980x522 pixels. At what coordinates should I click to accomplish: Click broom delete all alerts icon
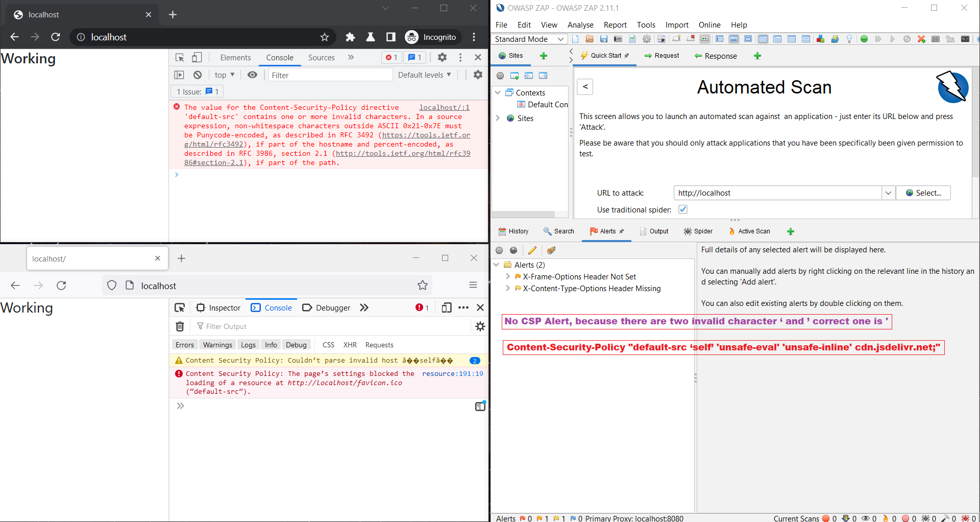click(x=551, y=250)
